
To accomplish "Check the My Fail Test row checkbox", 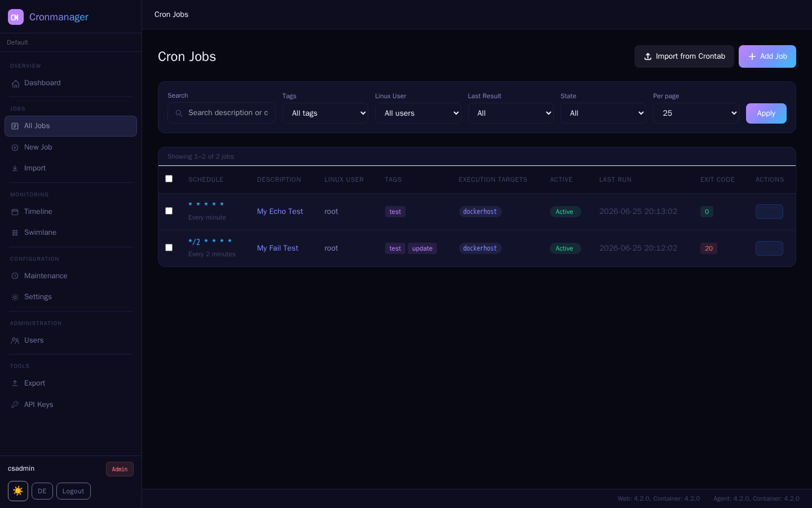I will click(x=169, y=248).
